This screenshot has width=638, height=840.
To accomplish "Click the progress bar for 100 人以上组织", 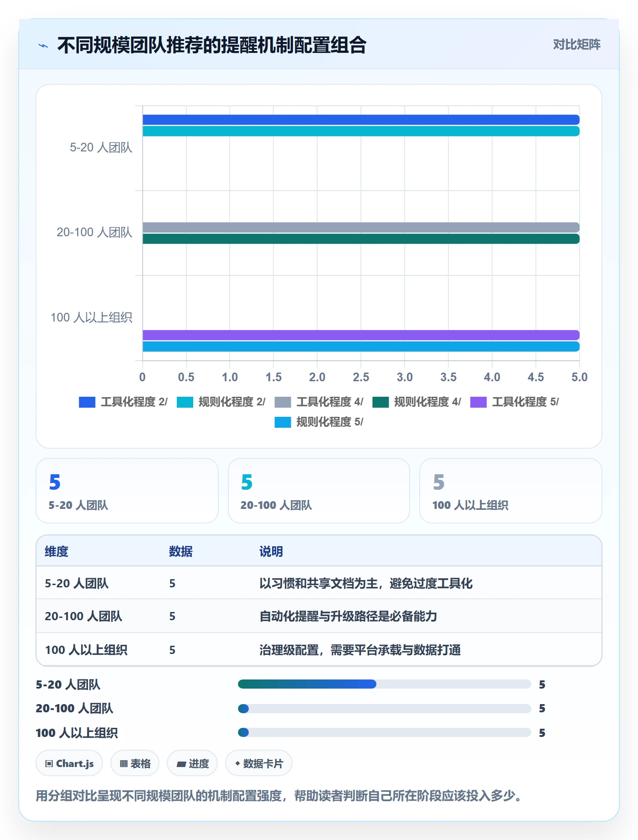I will click(385, 732).
